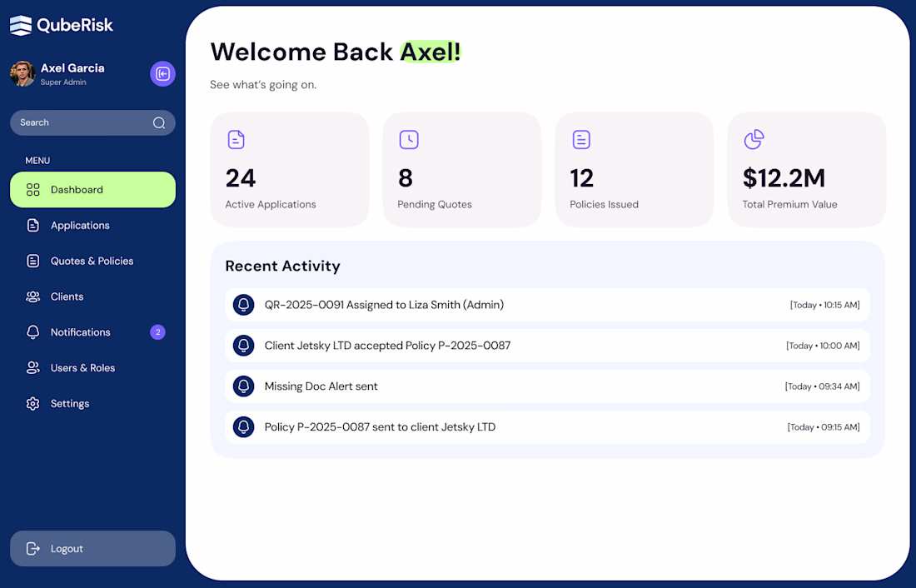Click the Users & Roles icon
916x588 pixels.
click(33, 367)
